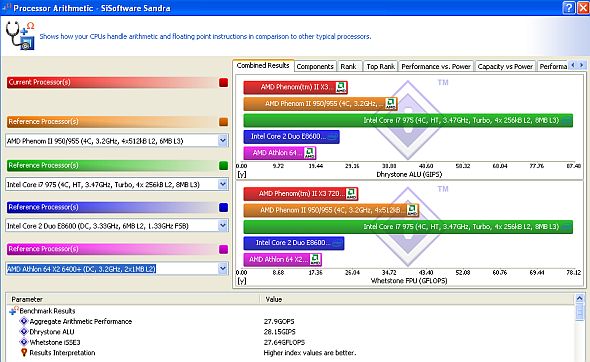The height and width of the screenshot is (362, 590).
Task: Click the [y] axis toggle under Dhrystone chart
Action: click(241, 174)
